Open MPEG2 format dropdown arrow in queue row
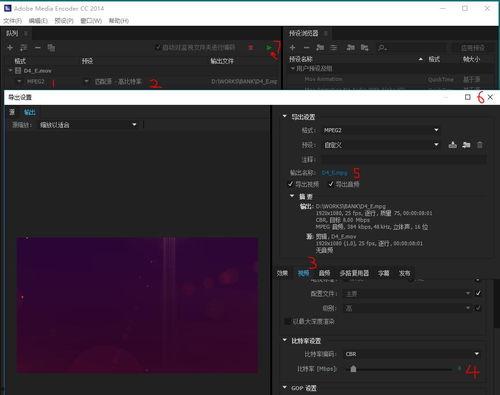The image size is (500, 395). pos(19,81)
